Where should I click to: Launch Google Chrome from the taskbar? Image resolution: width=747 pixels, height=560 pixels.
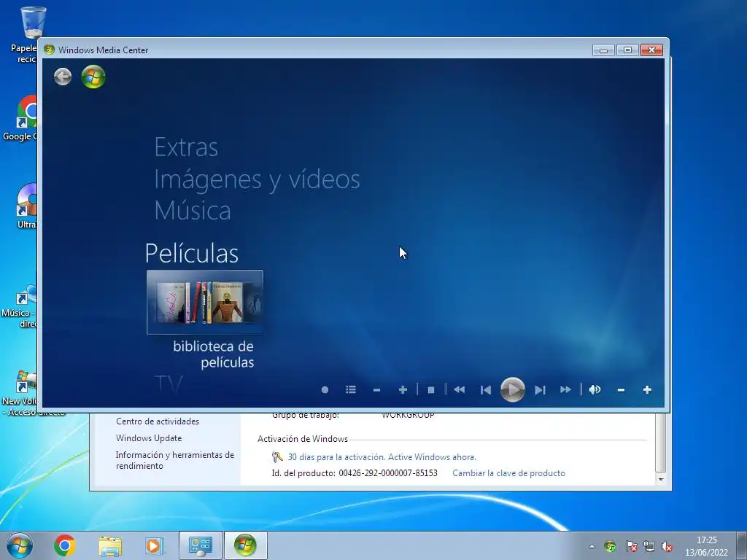(65, 545)
